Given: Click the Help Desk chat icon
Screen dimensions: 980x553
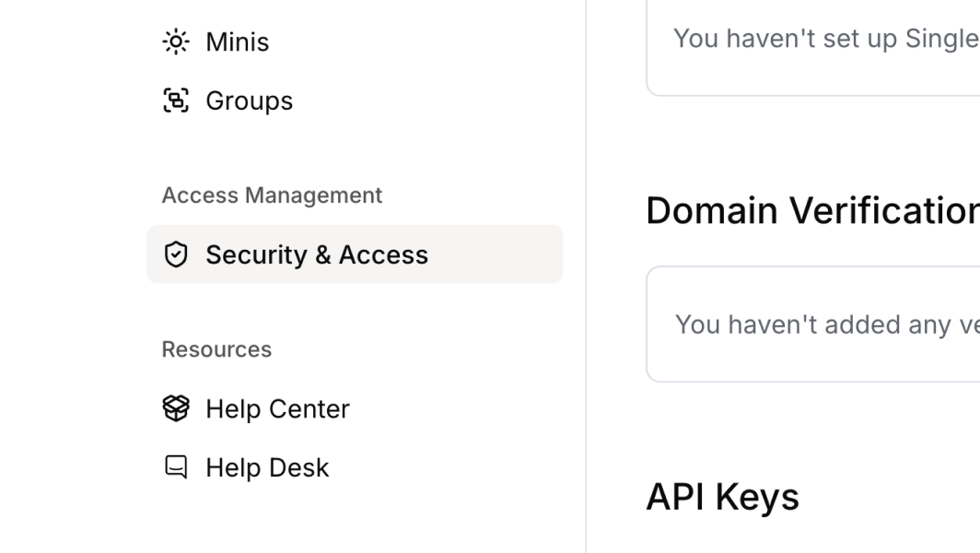Looking at the screenshot, I should coord(176,467).
